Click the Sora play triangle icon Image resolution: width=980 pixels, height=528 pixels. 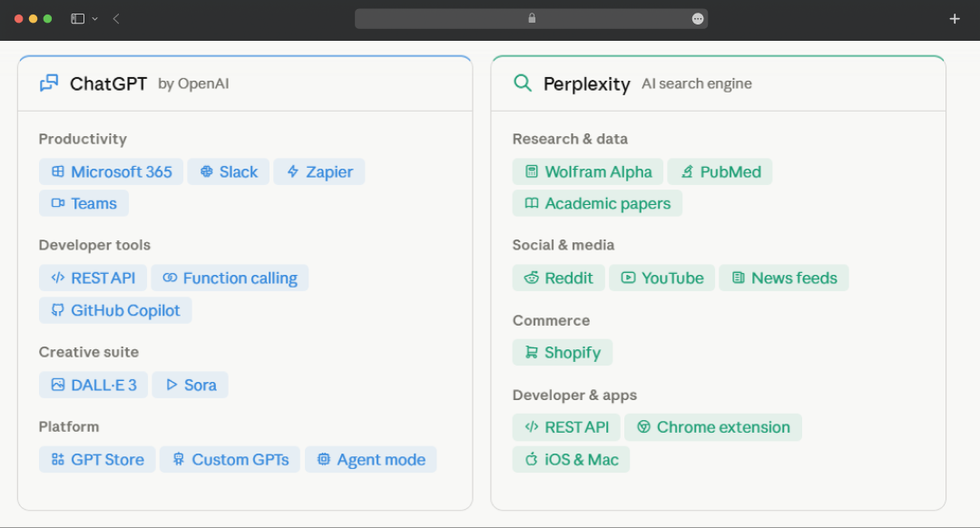pyautogui.click(x=171, y=385)
